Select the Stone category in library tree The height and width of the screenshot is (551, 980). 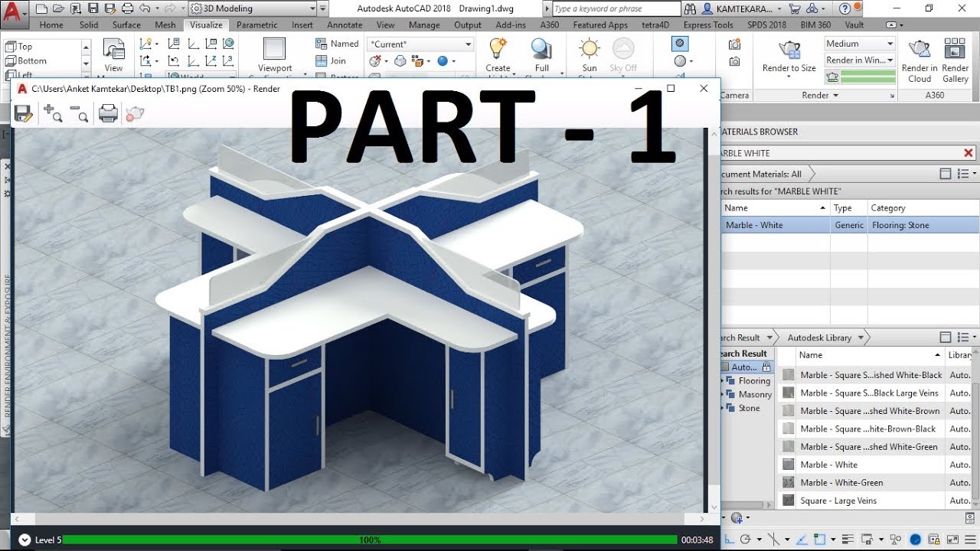pos(749,408)
